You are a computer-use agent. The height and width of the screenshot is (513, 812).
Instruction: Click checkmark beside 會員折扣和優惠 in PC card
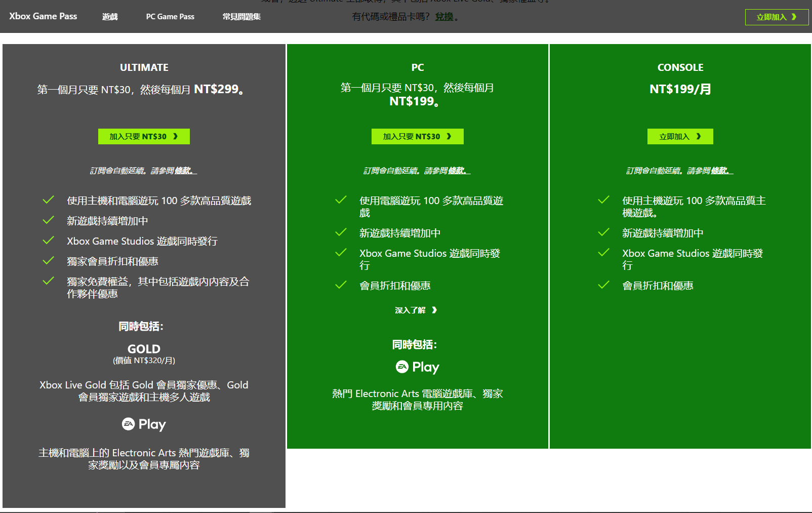(x=341, y=285)
